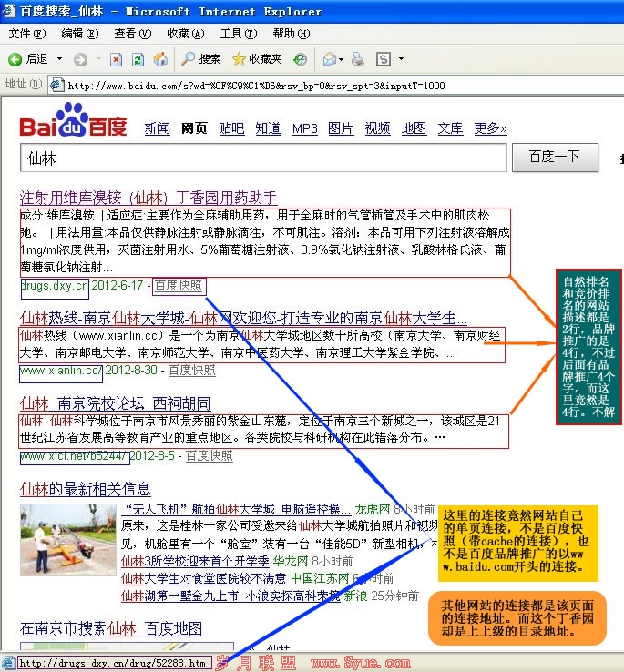The image size is (624, 672).
Task: Click the address bar URL field
Action: (x=334, y=86)
